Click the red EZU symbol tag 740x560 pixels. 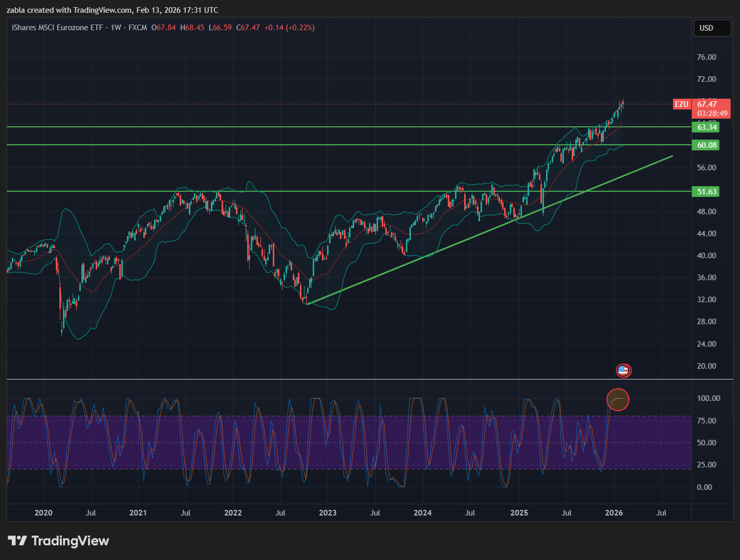click(x=681, y=104)
